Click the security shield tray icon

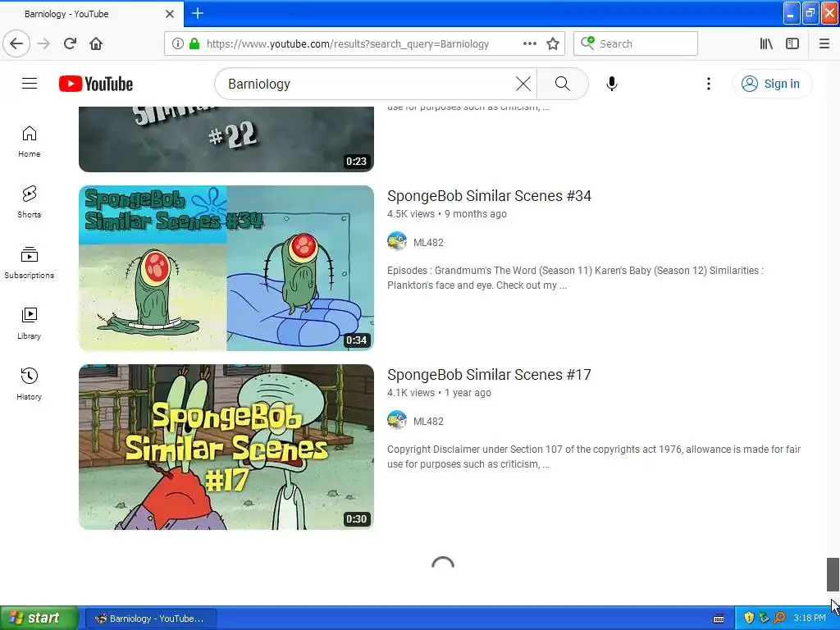point(749,618)
